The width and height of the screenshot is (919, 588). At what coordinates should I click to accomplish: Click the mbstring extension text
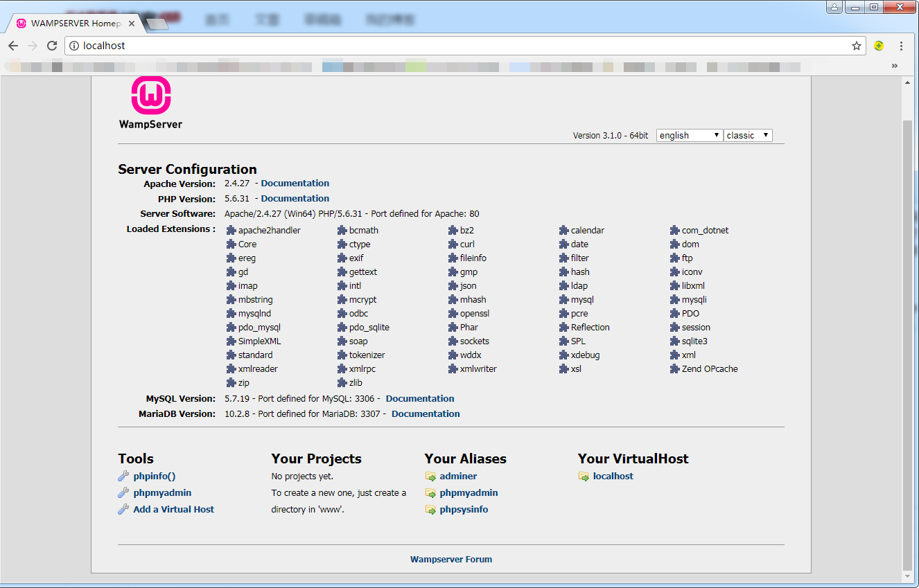point(256,299)
